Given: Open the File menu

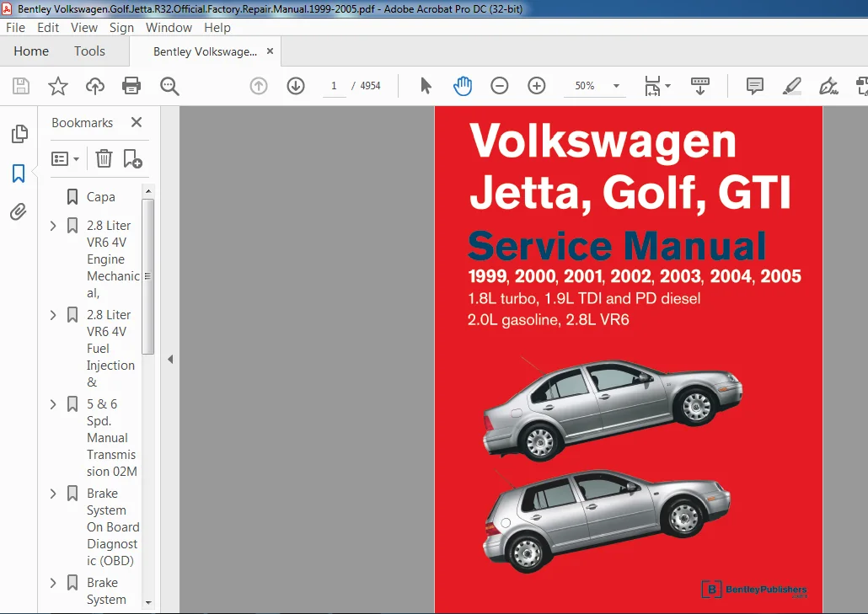Looking at the screenshot, I should click(x=15, y=28).
